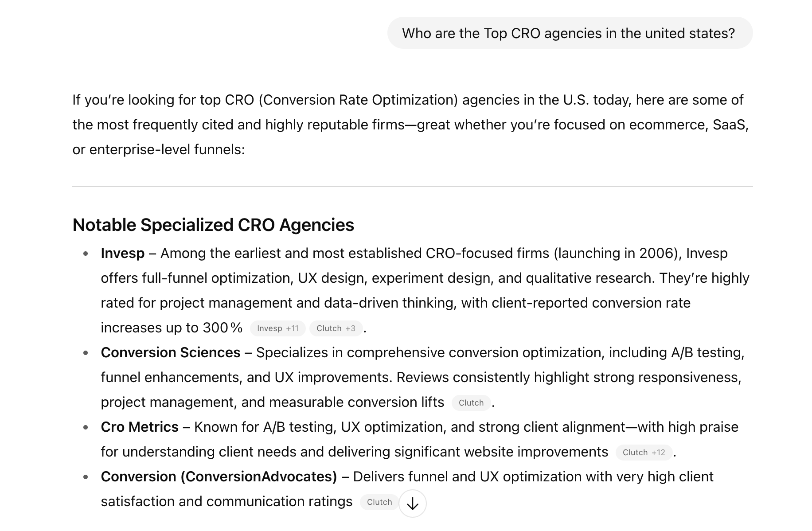This screenshot has height=531, width=812.
Task: Click the Clutch citation after ConversionAdvocates entry
Action: [379, 502]
